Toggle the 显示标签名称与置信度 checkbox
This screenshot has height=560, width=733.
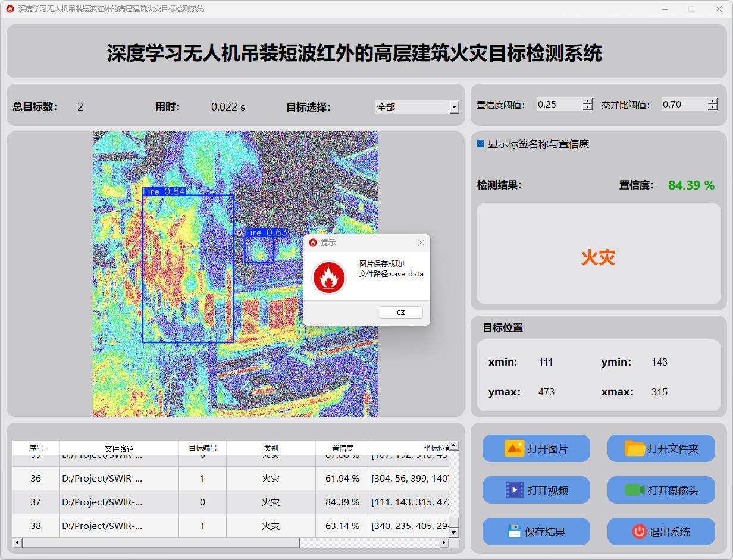coord(481,144)
